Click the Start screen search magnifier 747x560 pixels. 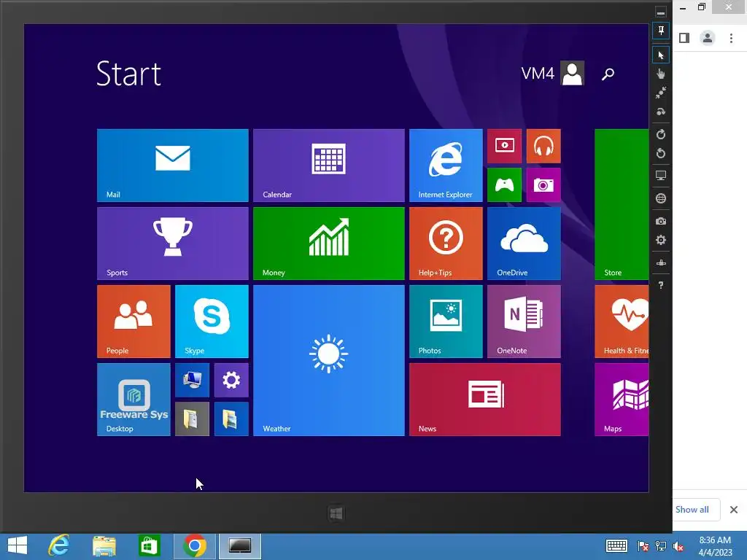(608, 74)
